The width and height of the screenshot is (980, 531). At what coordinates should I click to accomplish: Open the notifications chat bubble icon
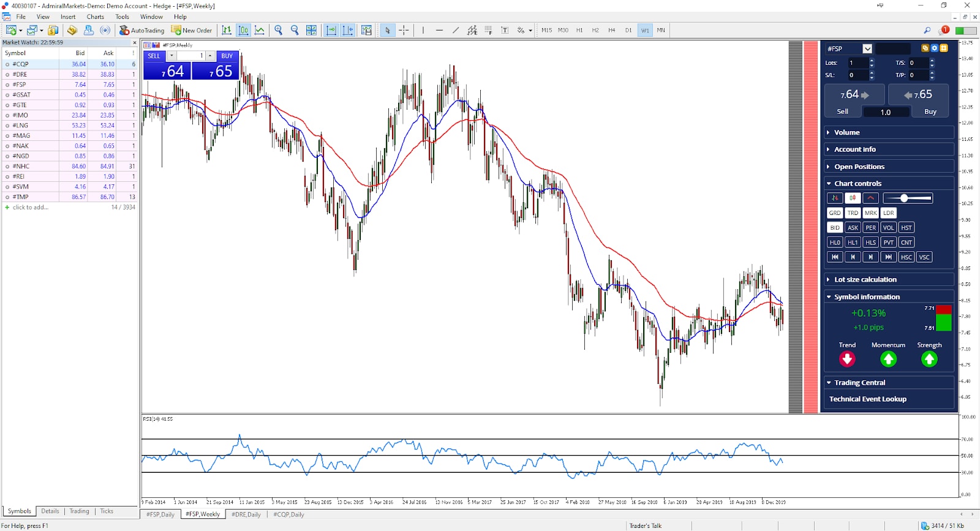(944, 30)
